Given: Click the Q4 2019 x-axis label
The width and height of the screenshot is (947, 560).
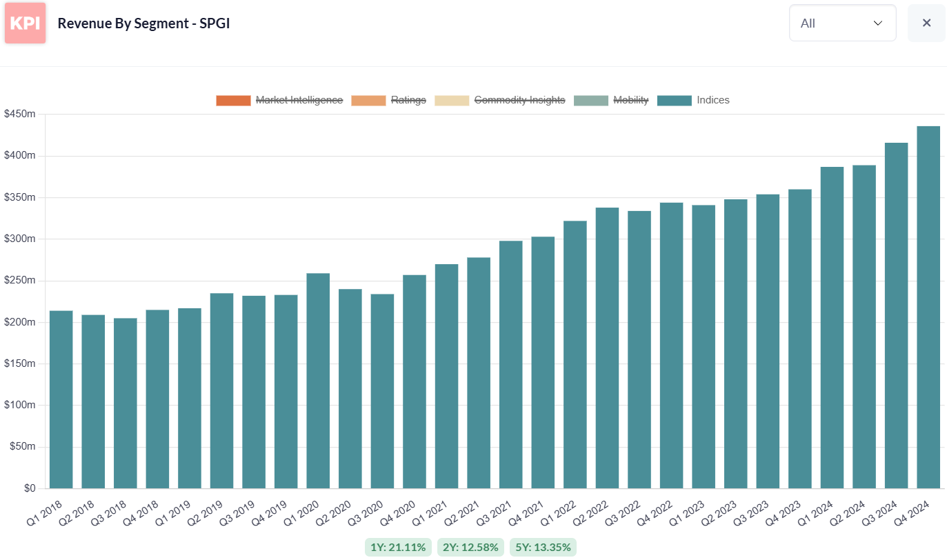Looking at the screenshot, I should (x=271, y=512).
